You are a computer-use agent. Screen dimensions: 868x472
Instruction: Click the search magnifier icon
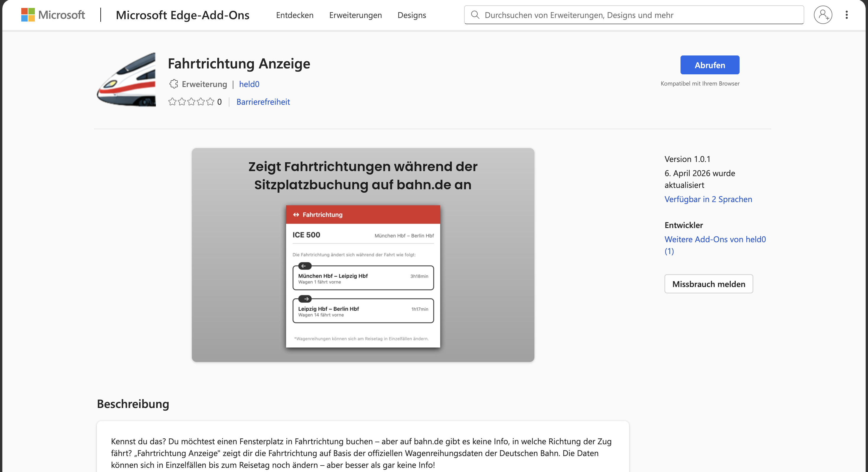point(475,15)
